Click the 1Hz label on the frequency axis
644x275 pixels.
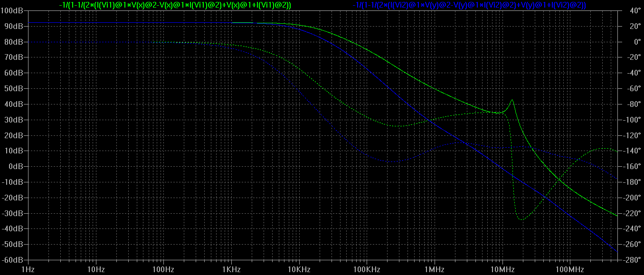28,270
